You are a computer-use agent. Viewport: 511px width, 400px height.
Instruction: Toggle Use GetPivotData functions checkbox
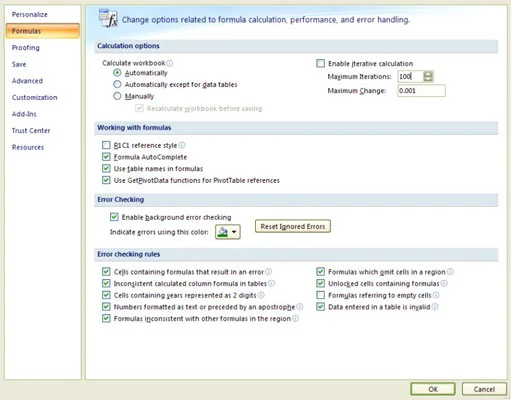pyautogui.click(x=106, y=180)
